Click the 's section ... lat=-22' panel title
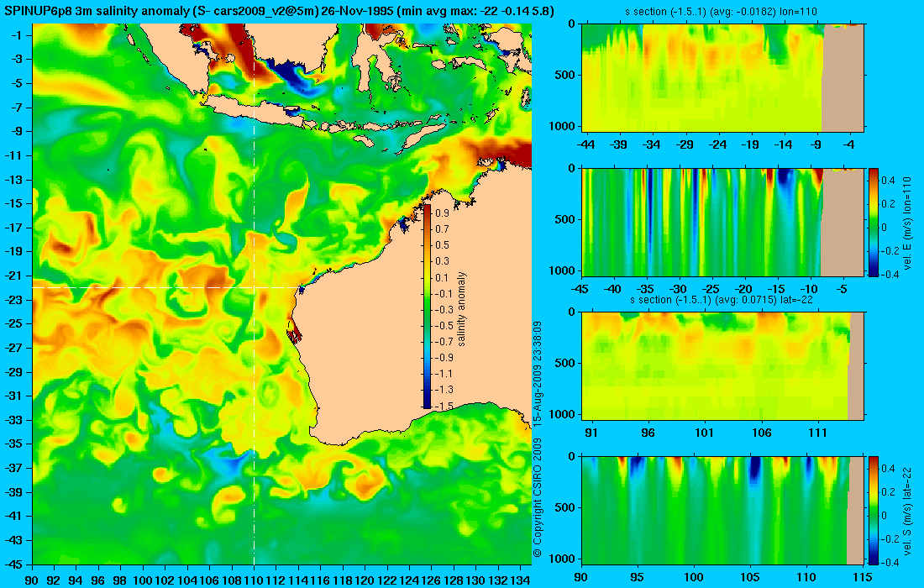The width and height of the screenshot is (924, 588). (722, 300)
